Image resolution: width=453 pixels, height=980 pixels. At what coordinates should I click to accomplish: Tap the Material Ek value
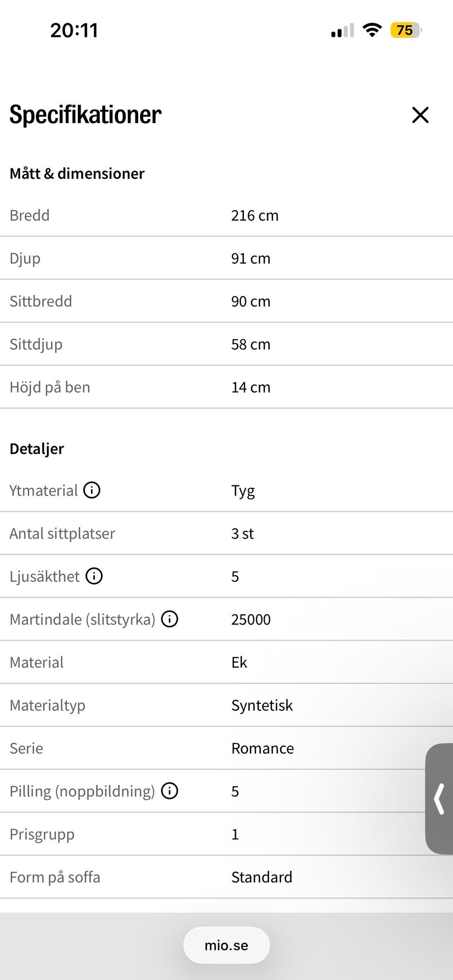tap(239, 663)
